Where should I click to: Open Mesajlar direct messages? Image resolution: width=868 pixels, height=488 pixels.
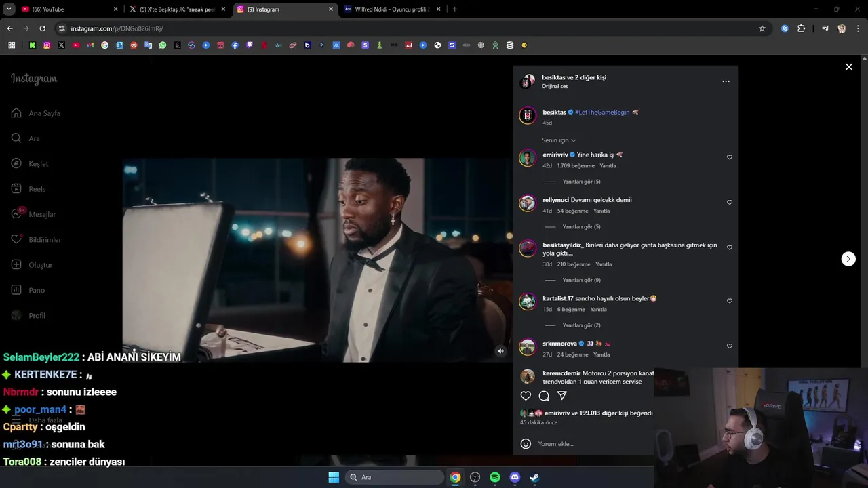pyautogui.click(x=33, y=214)
